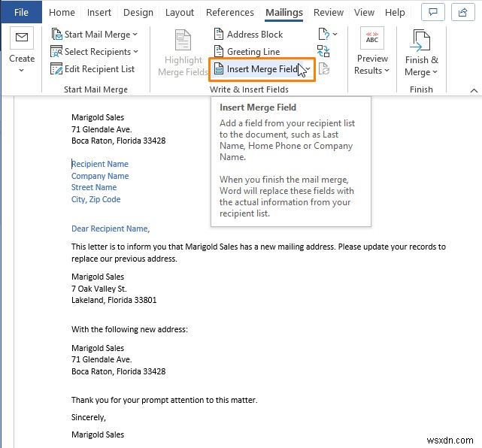Switch to the Review tab

point(329,12)
